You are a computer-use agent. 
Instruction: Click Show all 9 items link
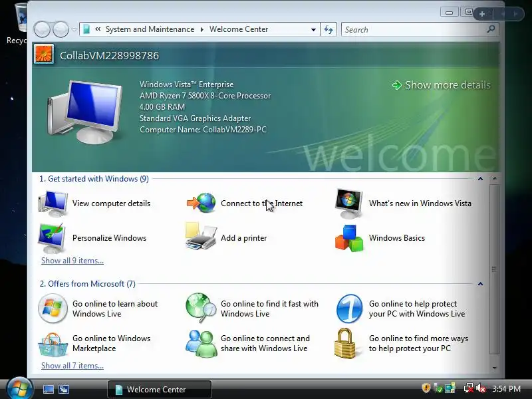tap(72, 261)
